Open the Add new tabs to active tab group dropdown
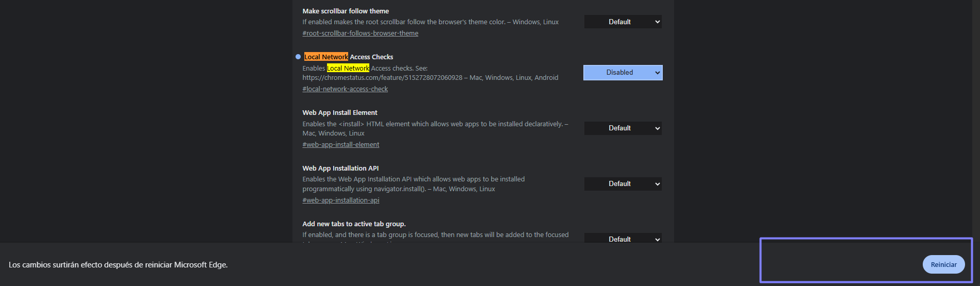 coord(623,239)
